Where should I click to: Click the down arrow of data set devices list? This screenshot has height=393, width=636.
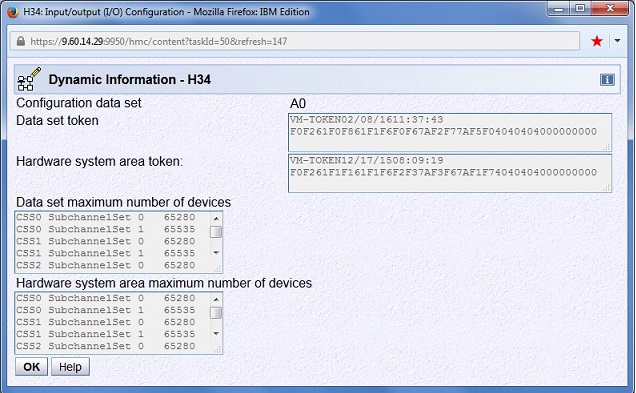pyautogui.click(x=216, y=253)
